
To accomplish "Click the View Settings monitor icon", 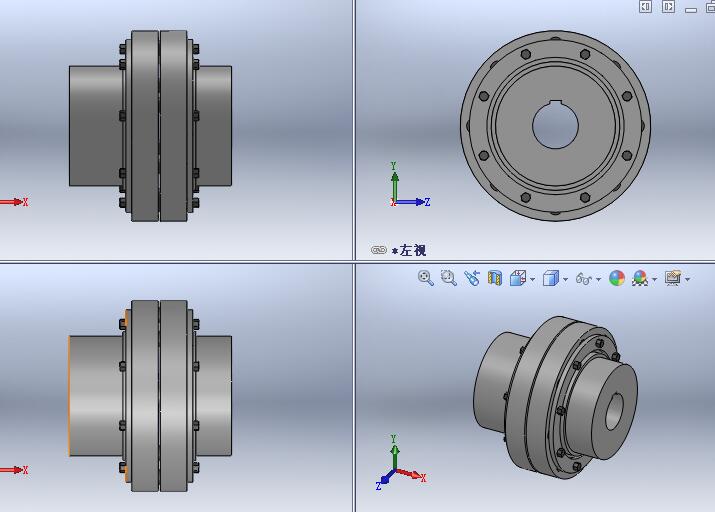I will [673, 278].
